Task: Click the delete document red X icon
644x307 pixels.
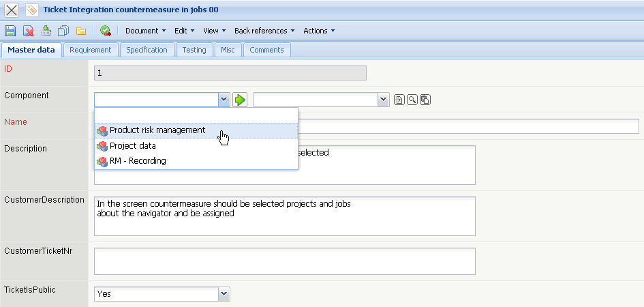Action: (29, 31)
